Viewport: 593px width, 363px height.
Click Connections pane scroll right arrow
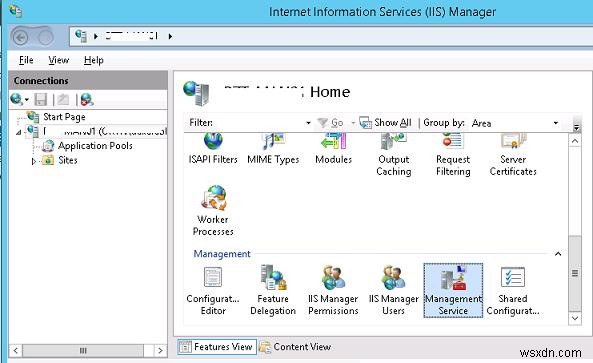coord(160,351)
